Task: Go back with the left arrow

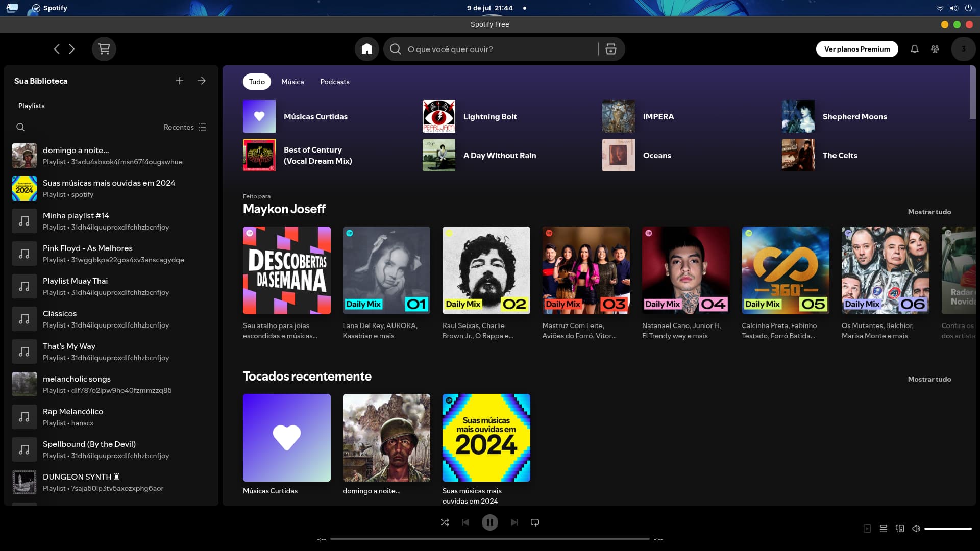Action: pyautogui.click(x=57, y=49)
